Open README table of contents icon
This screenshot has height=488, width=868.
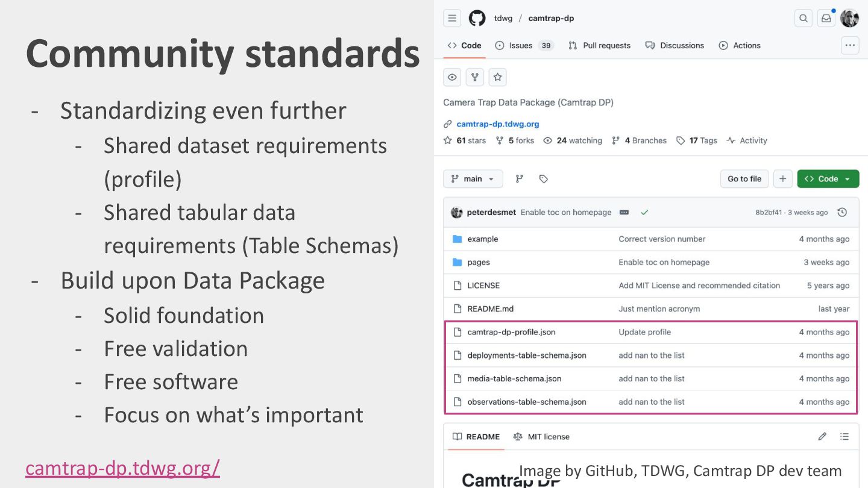[844, 436]
